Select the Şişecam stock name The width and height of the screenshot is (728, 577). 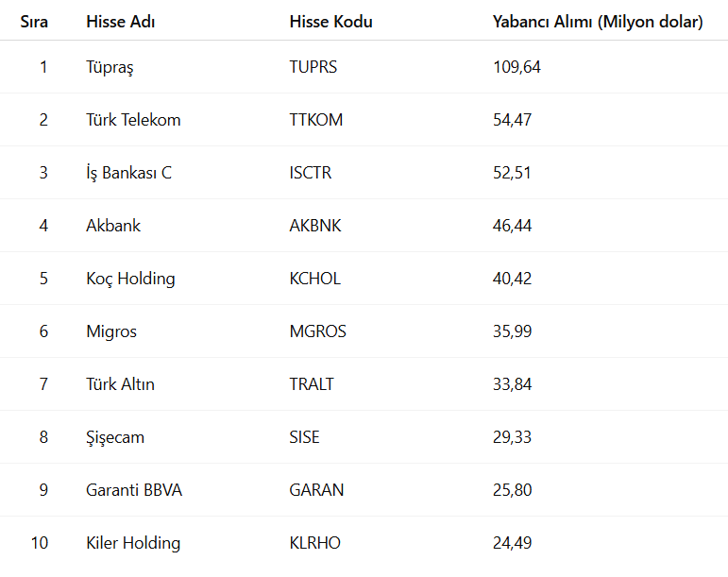pos(115,437)
